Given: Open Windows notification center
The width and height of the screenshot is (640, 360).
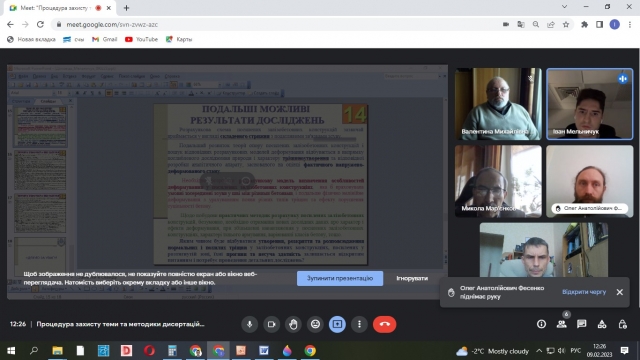Looking at the screenshot, I should 624,351.
